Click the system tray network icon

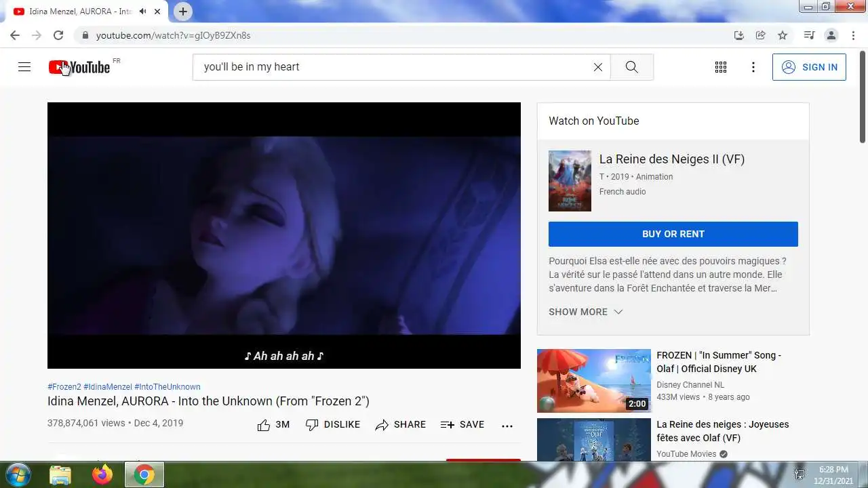(800, 475)
